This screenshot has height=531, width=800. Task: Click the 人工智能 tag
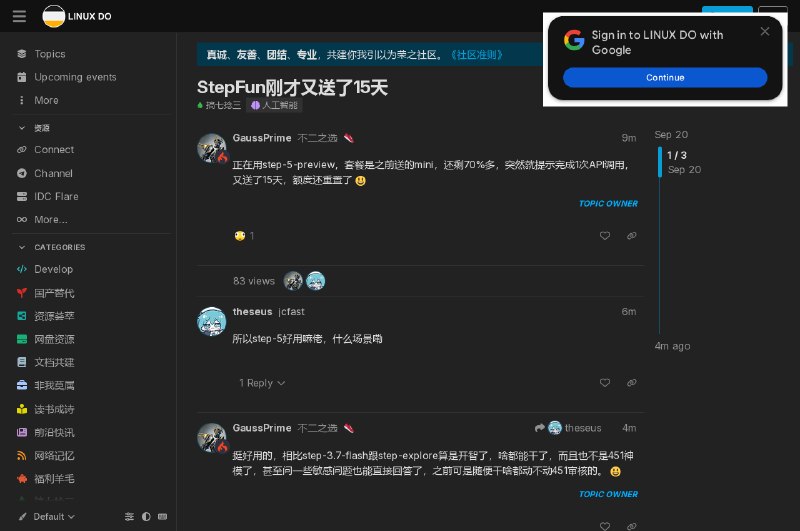(x=274, y=106)
